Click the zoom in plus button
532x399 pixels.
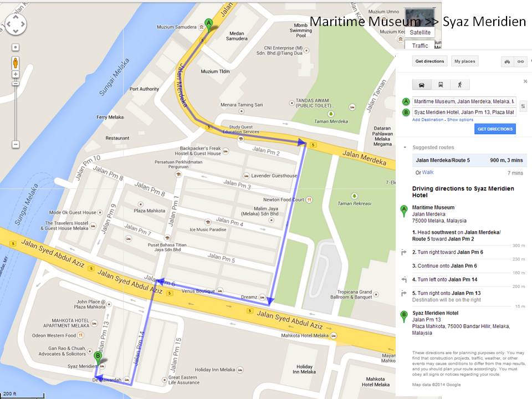16,74
